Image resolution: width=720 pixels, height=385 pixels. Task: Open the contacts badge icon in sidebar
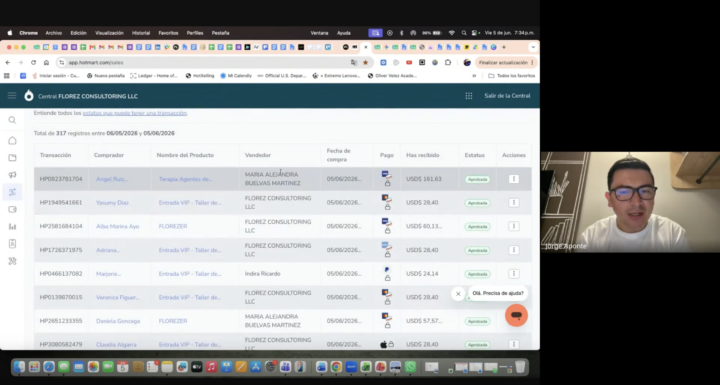point(12,243)
